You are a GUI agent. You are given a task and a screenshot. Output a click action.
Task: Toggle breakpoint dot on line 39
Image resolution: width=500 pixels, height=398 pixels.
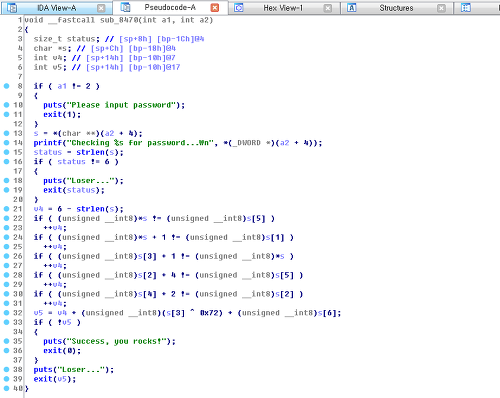tap(6, 379)
